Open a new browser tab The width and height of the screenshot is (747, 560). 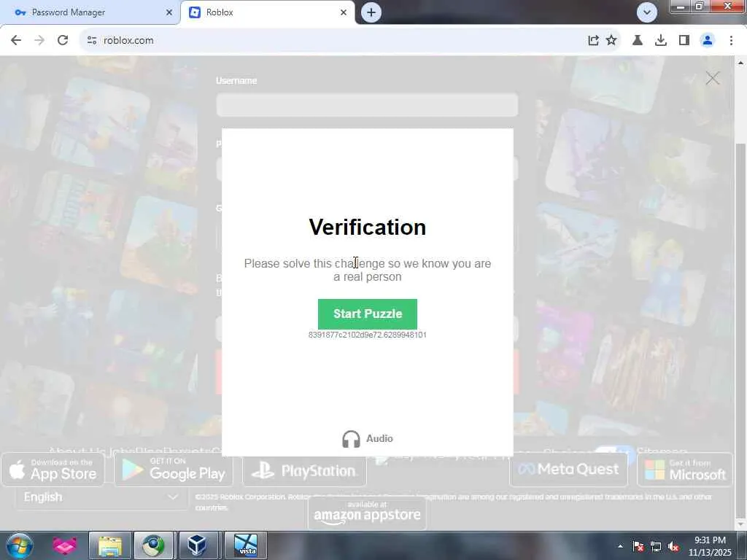[371, 12]
